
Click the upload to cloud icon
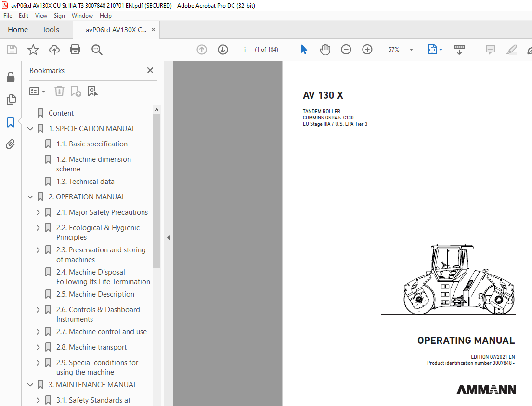tap(54, 50)
